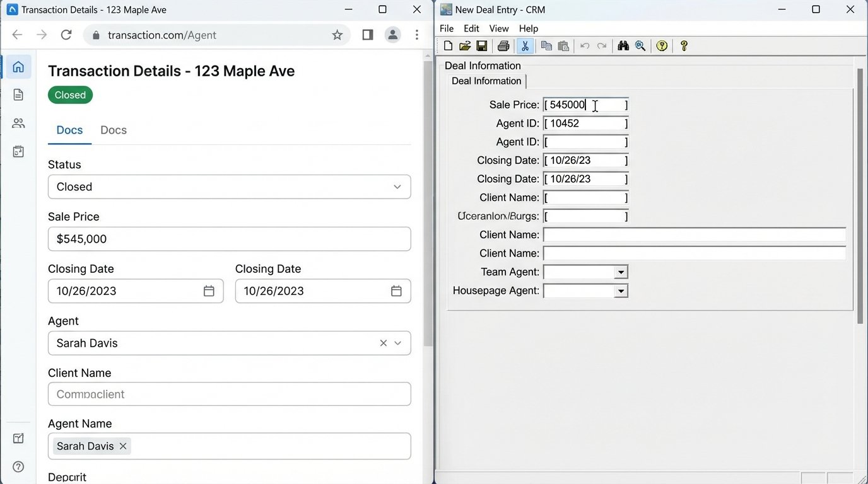Click the browser reload button
The width and height of the screenshot is (868, 484).
[66, 35]
